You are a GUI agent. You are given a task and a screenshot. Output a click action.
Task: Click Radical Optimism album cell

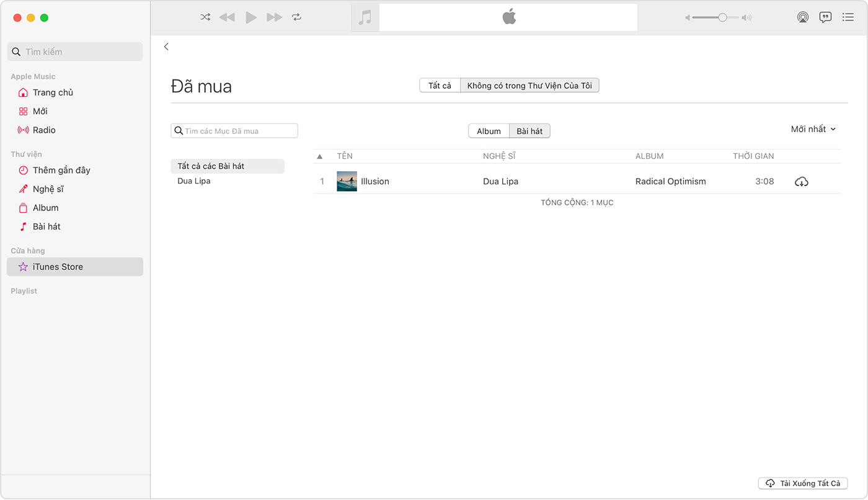(671, 181)
